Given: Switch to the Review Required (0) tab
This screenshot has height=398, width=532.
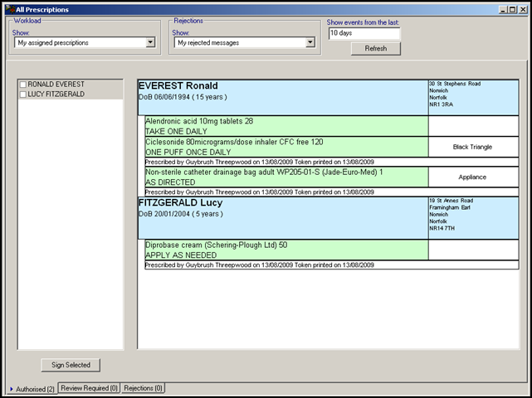Looking at the screenshot, I should pyautogui.click(x=90, y=388).
